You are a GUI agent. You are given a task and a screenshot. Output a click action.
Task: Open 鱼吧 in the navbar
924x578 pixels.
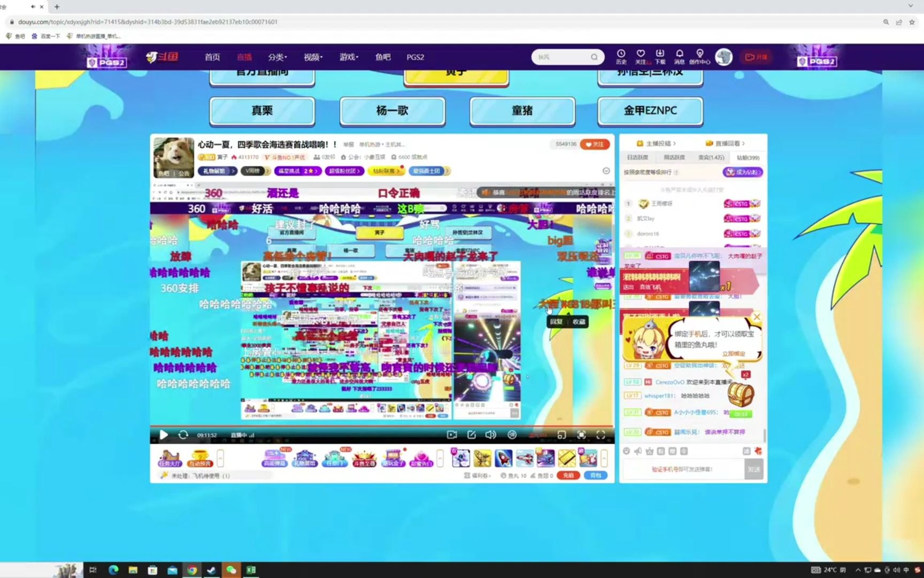click(383, 57)
